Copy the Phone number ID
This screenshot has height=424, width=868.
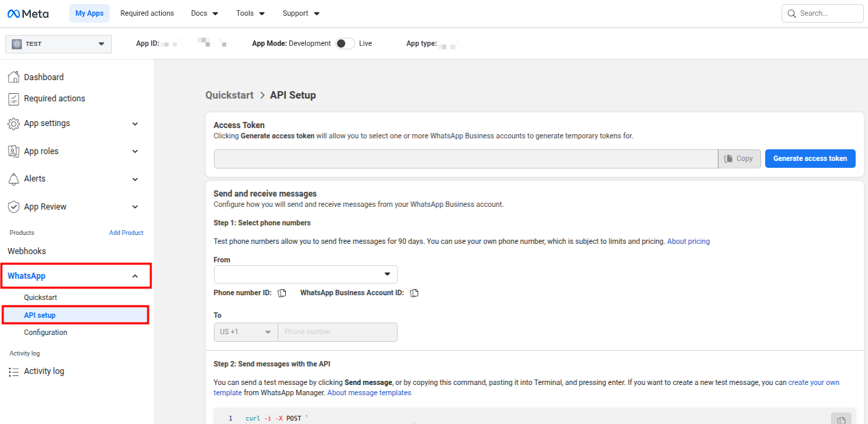click(x=282, y=293)
